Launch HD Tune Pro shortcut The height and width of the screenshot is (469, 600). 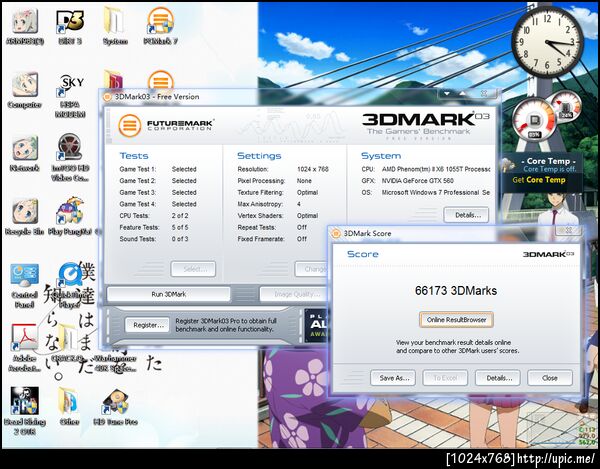point(115,407)
